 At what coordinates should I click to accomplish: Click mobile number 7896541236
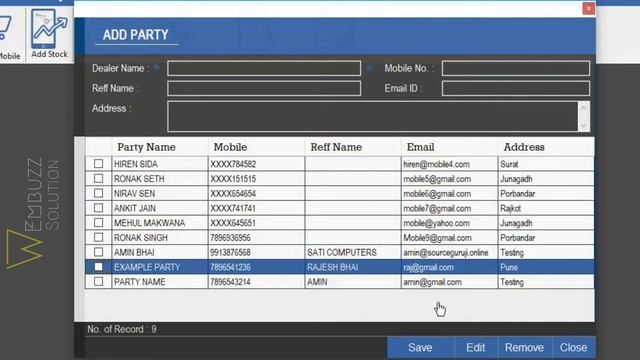(x=231, y=267)
